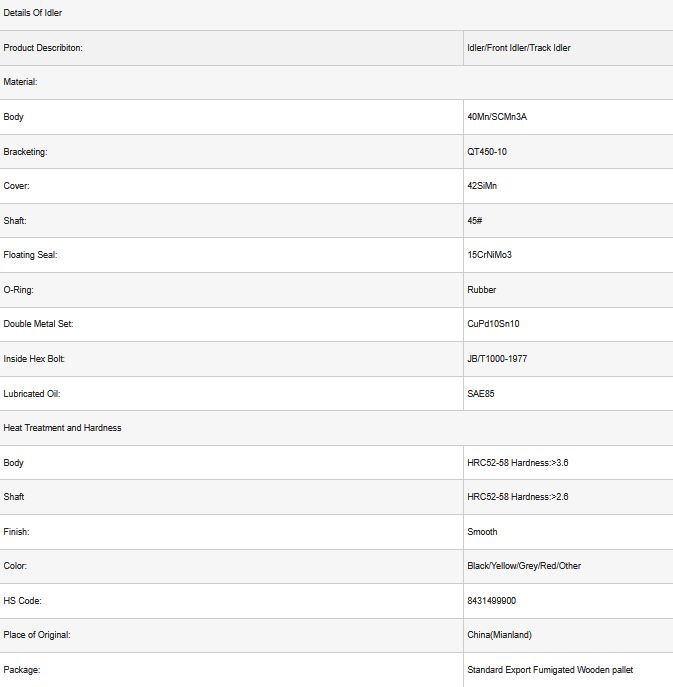
Task: Click the lubricated oil value "SAE85"
Action: tap(480, 394)
